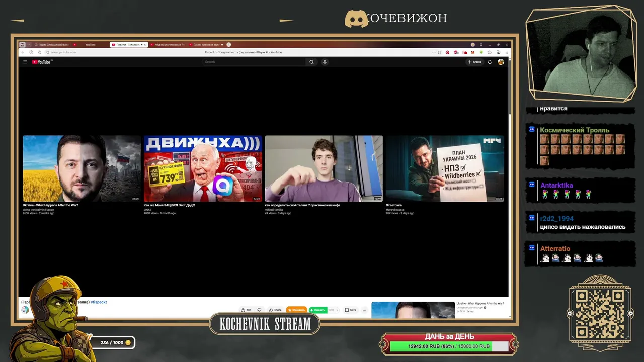The image size is (644, 362).
Task: Open the YouTube account avatar menu
Action: [x=501, y=62]
